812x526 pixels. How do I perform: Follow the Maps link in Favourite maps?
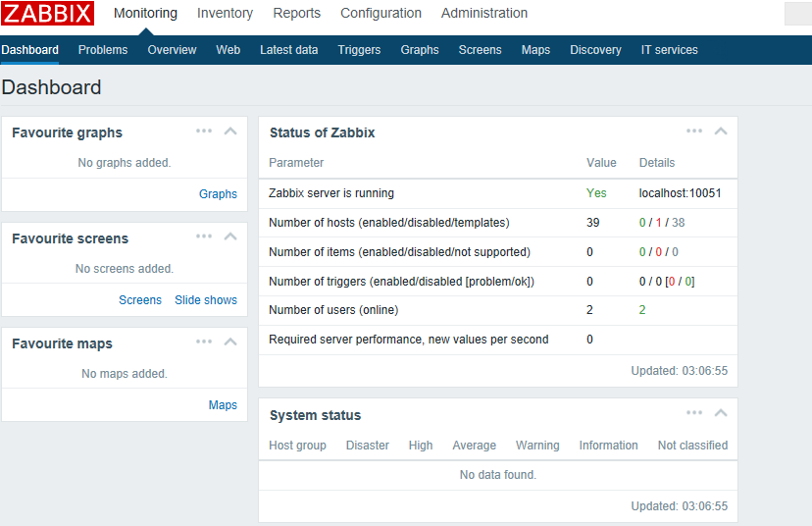pyautogui.click(x=223, y=404)
